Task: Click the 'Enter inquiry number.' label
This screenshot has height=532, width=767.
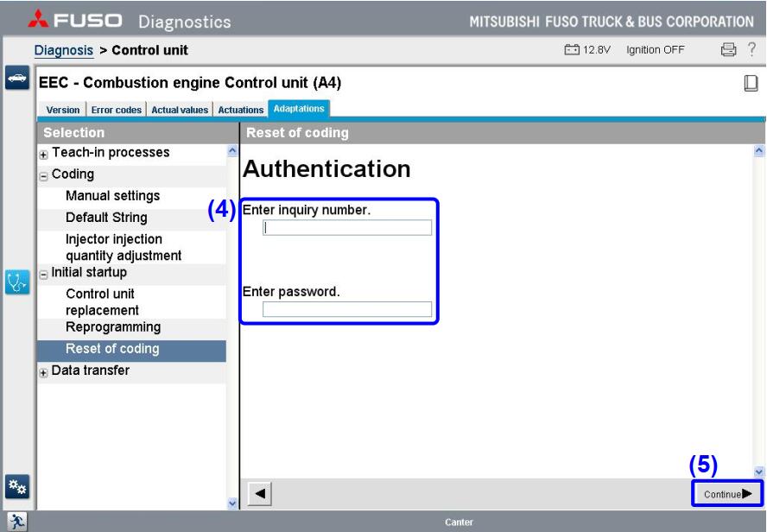Action: [307, 210]
